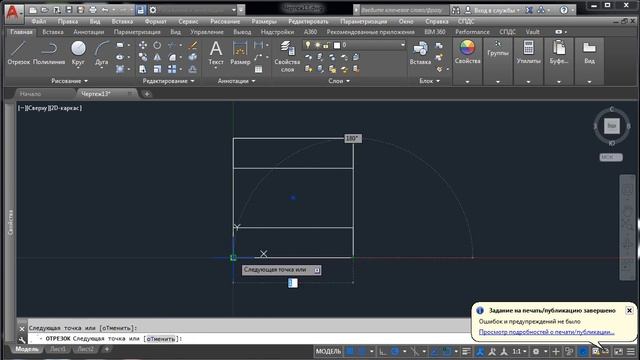Select the Полилиния polyline tool

pyautogui.click(x=49, y=53)
